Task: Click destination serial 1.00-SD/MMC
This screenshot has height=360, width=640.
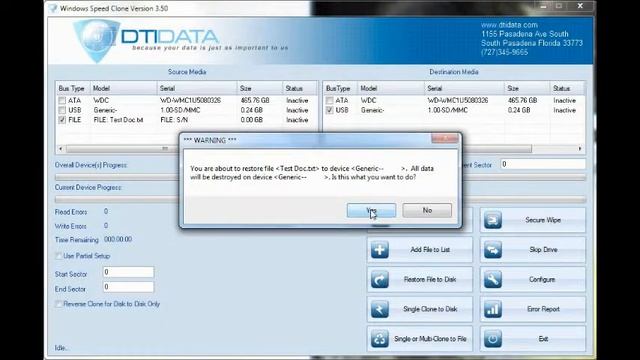Action: (x=448, y=110)
